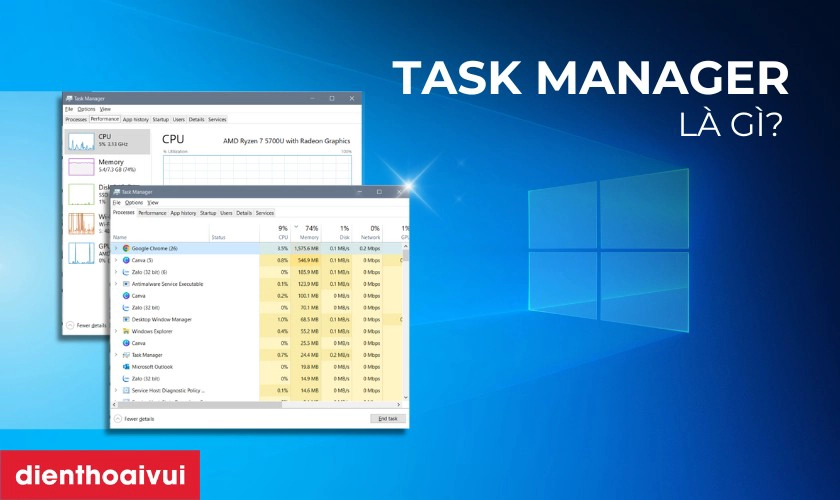Click the Zalo (32 bit) (6) icon
840x500 pixels.
pyautogui.click(x=126, y=272)
